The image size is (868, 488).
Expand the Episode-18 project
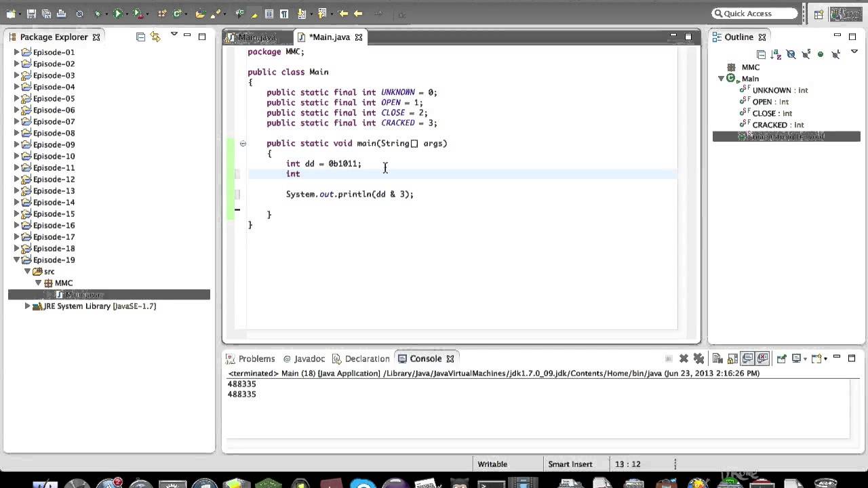(17, 248)
